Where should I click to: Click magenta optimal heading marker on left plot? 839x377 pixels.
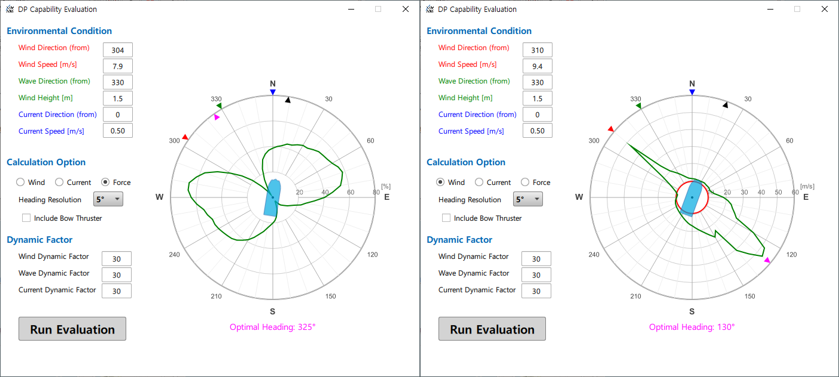(216, 117)
